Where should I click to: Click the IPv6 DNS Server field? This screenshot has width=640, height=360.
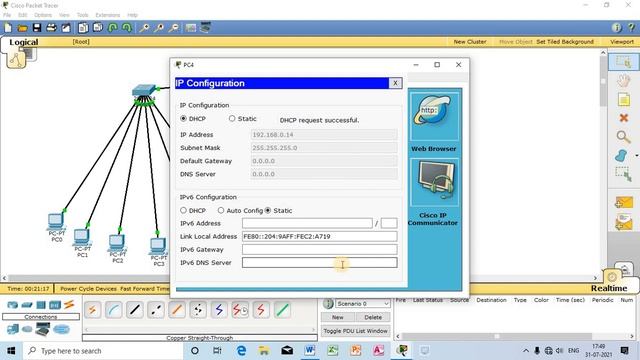(320, 262)
